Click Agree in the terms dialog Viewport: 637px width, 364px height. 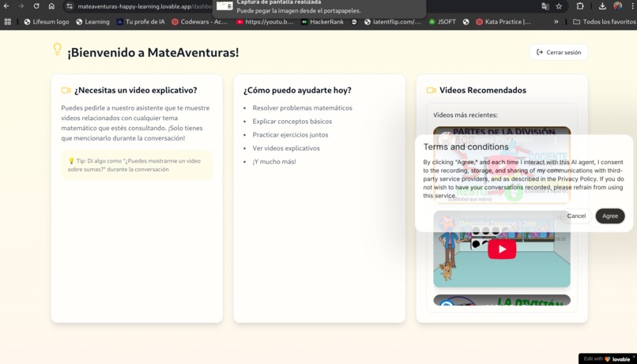[x=610, y=216]
